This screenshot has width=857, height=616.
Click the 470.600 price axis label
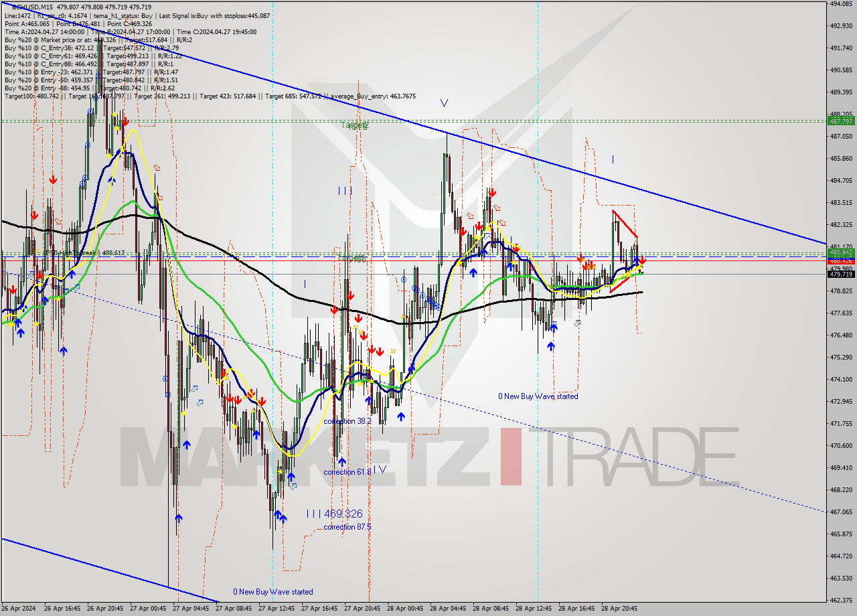(841, 445)
